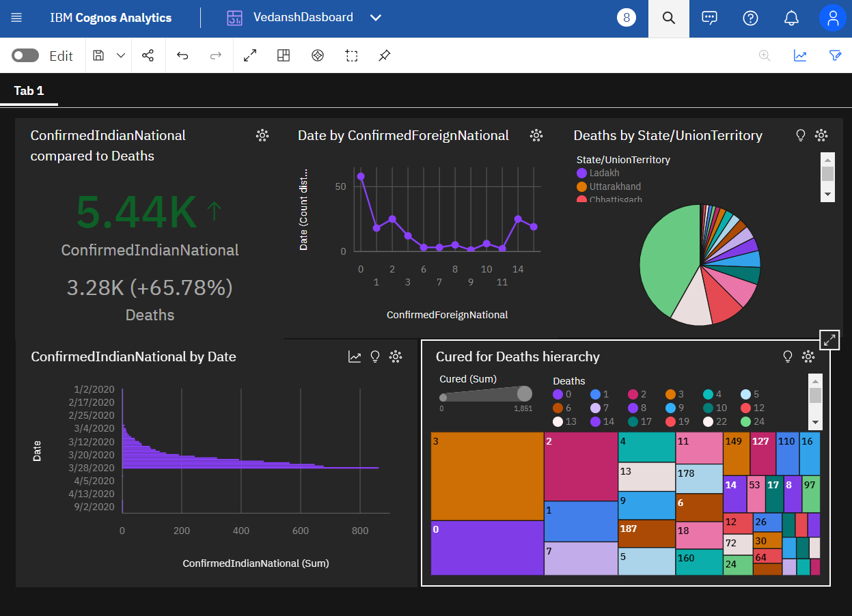Viewport: 852px width, 616px height.
Task: Select Tab 1
Action: coord(29,91)
